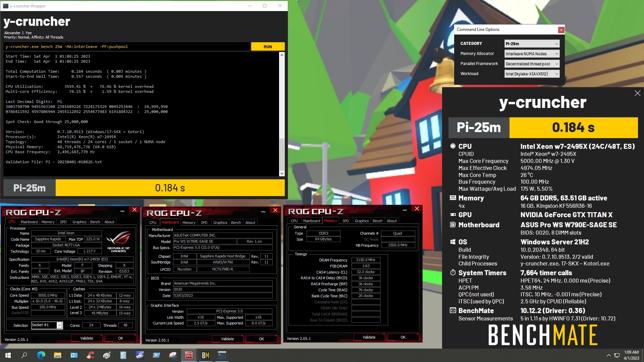The width and height of the screenshot is (644, 362).
Task: Click the BIOS Date value 03/03/2023
Action: 223,295
